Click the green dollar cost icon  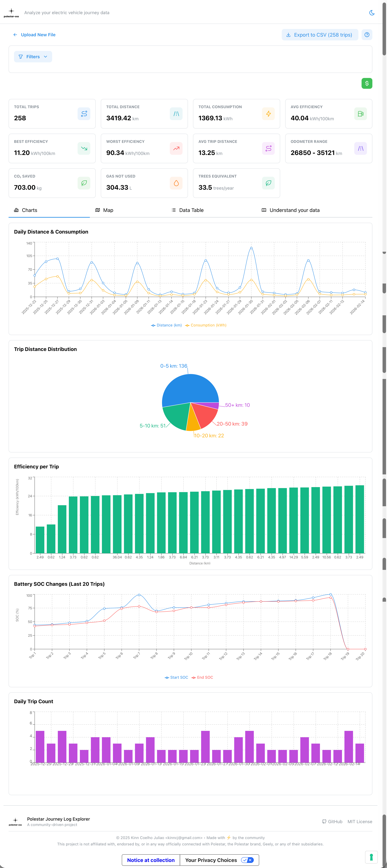click(x=366, y=83)
